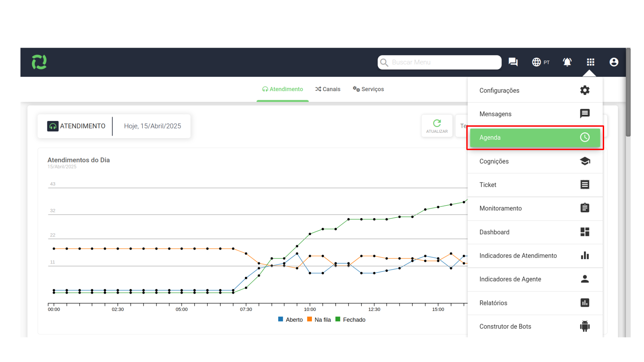Click the Agenda clock icon
Image resolution: width=644 pixels, height=362 pixels.
[585, 137]
